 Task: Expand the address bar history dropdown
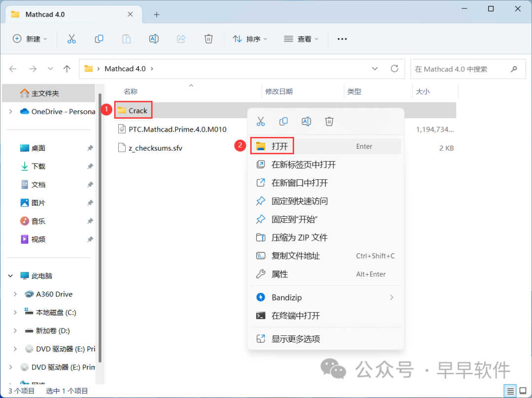pyautogui.click(x=374, y=69)
